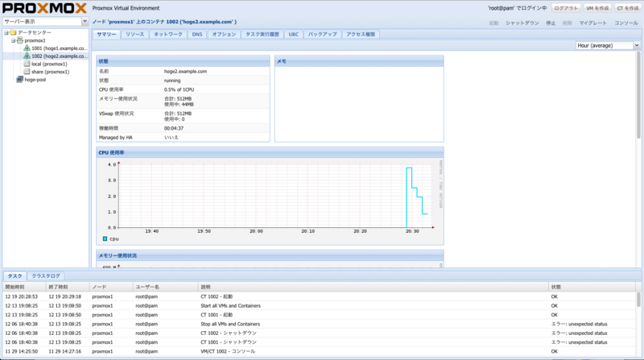Click the 'Stop all VMs and Containers' task row
Image resolution: width=644 pixels, height=360 pixels.
click(x=319, y=324)
